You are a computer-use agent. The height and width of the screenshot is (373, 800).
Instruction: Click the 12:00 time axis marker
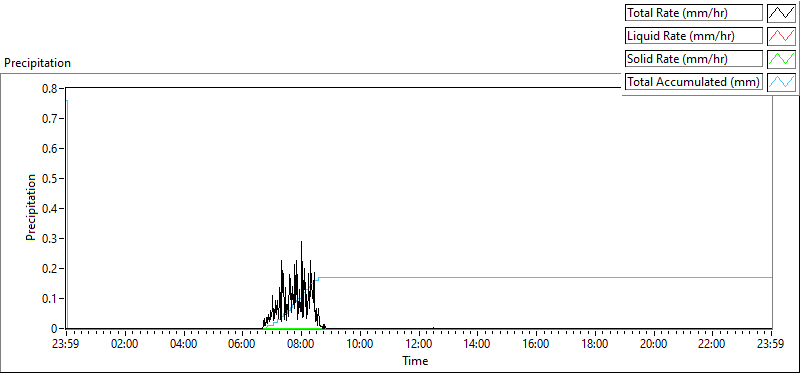click(419, 343)
